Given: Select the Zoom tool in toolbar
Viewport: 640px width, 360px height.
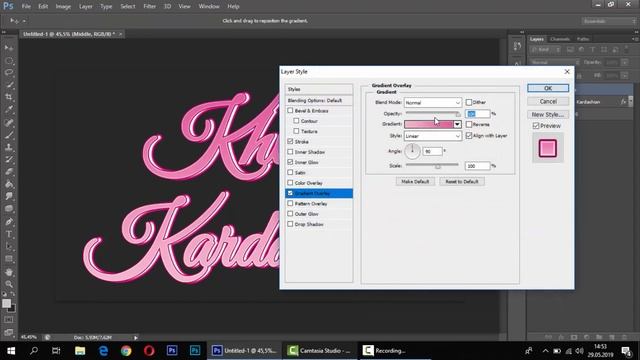Looking at the screenshot, I should pos(9,284).
